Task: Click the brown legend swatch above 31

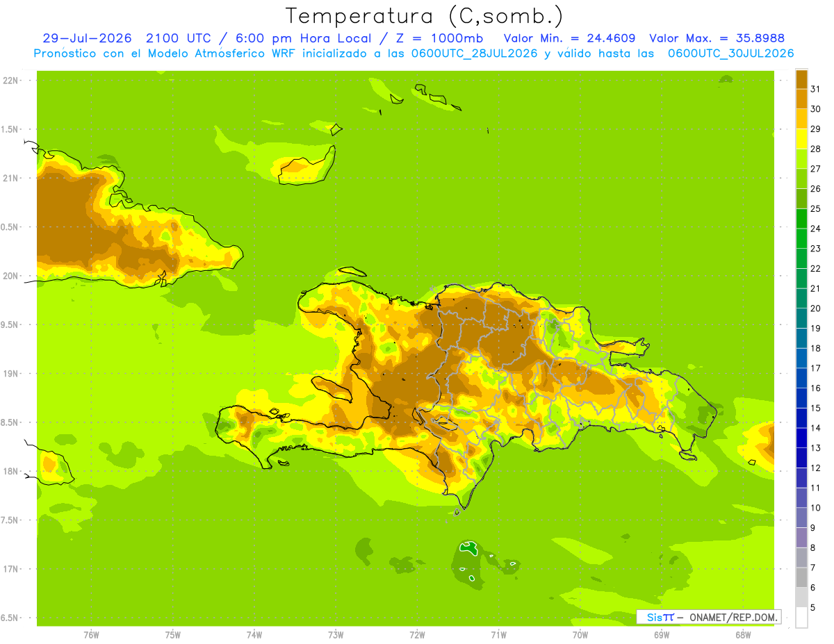Action: 801,79
